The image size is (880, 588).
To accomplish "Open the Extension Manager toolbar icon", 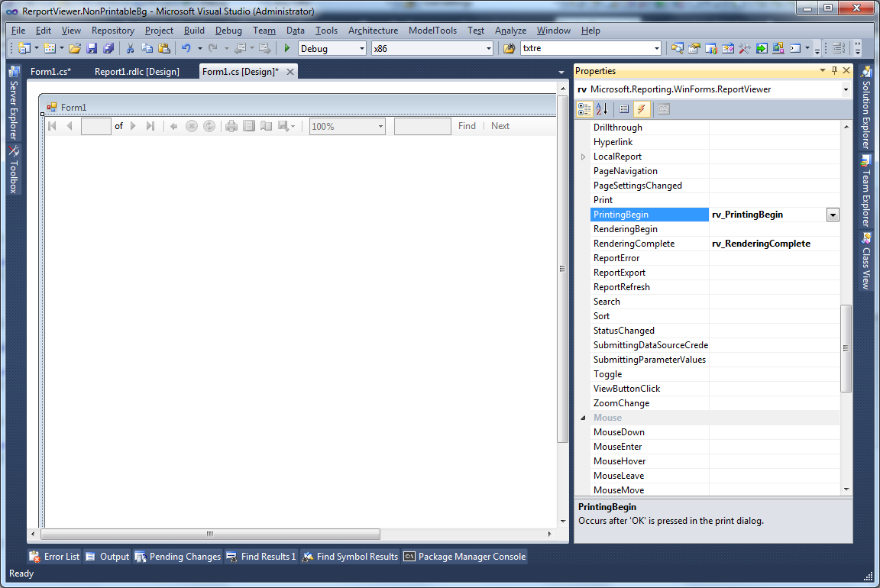I will [778, 48].
